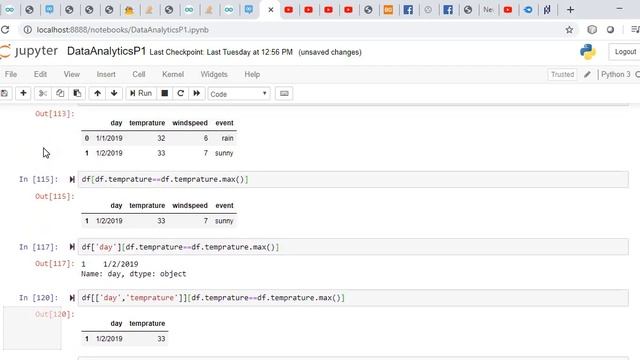Click the pencil edit mode icon
The width and height of the screenshot is (640, 360).
tap(587, 74)
